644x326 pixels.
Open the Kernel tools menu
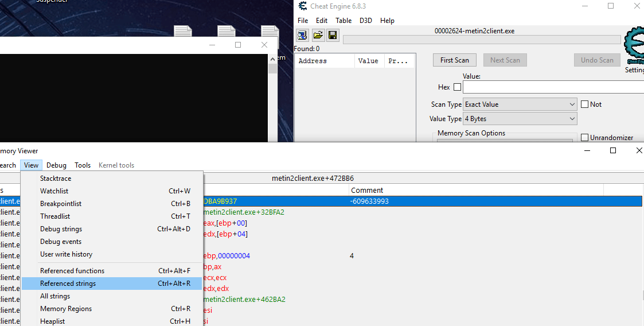pyautogui.click(x=116, y=165)
